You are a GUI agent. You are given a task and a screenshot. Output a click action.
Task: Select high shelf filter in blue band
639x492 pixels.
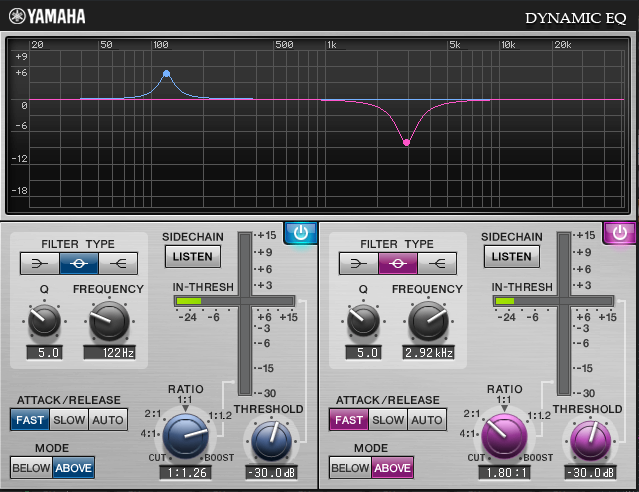tap(118, 264)
